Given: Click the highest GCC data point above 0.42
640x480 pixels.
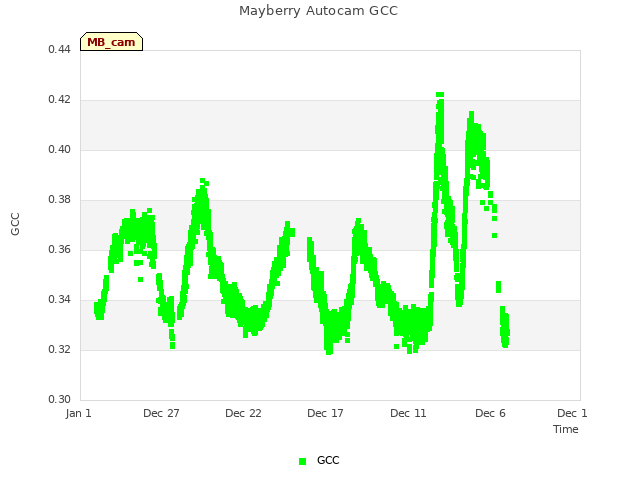Looking at the screenshot, I should point(440,95).
